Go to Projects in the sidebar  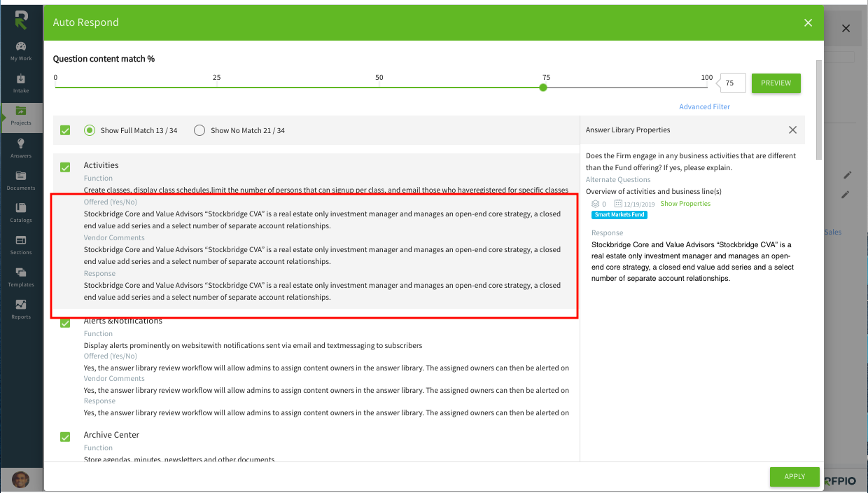[21, 116]
